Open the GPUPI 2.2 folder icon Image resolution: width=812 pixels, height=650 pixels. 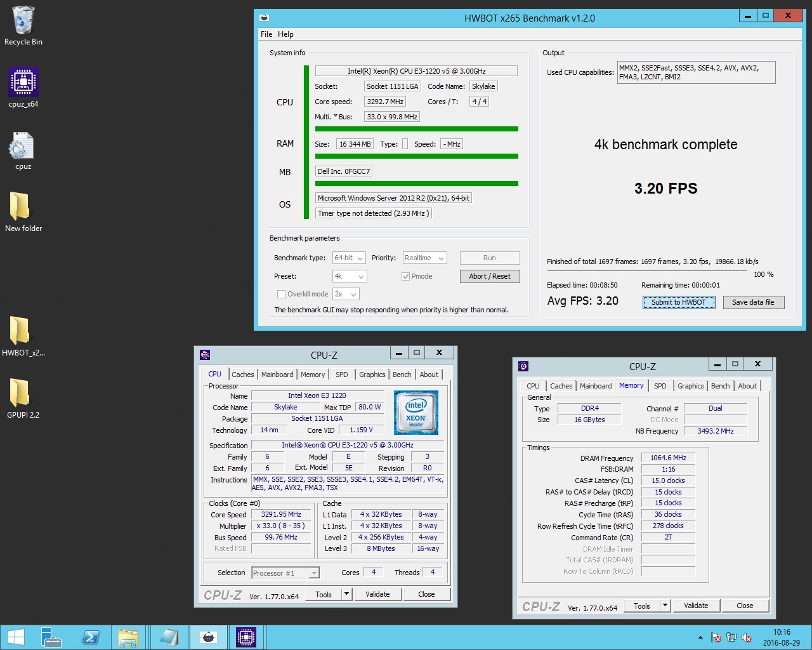[23, 399]
